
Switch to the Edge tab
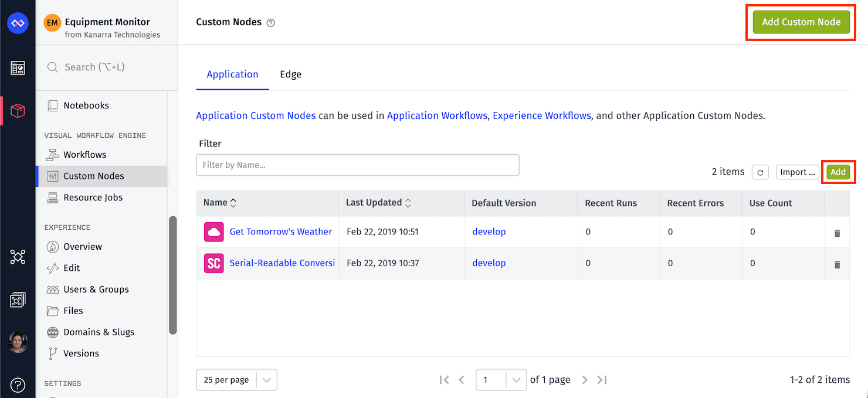tap(290, 74)
